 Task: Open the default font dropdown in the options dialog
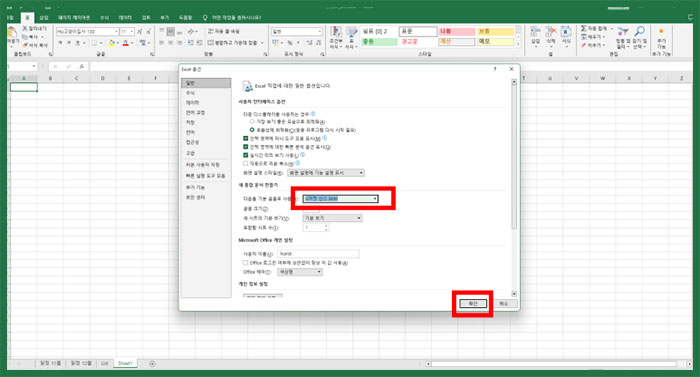[340, 199]
